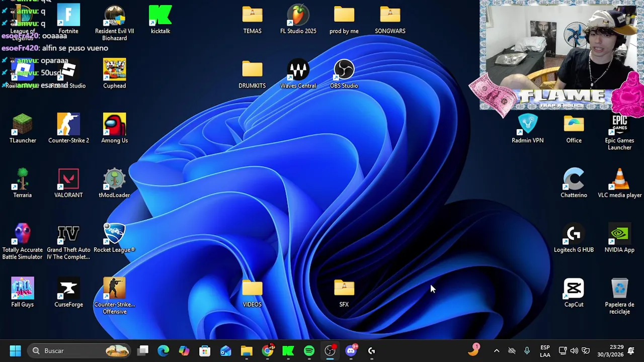Open Microsoft Store from the taskbar
Viewport: 644px width, 362px height.
tap(205, 351)
